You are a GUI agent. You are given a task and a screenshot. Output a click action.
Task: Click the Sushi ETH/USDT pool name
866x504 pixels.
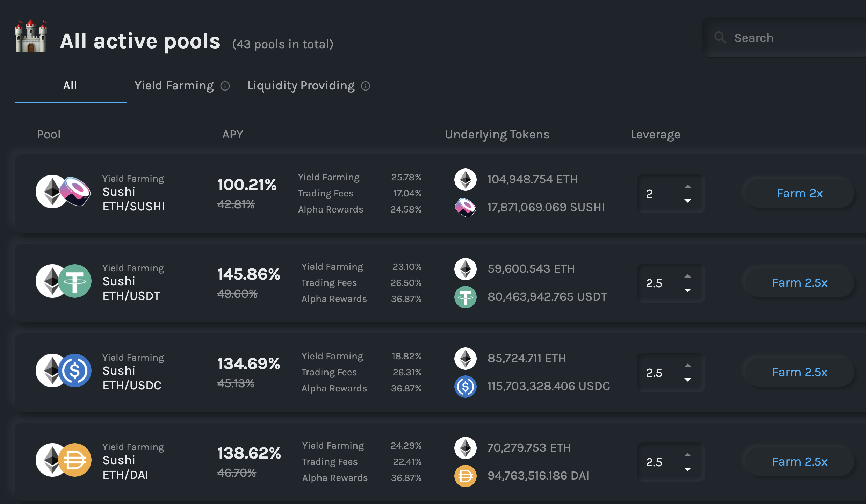tap(131, 288)
